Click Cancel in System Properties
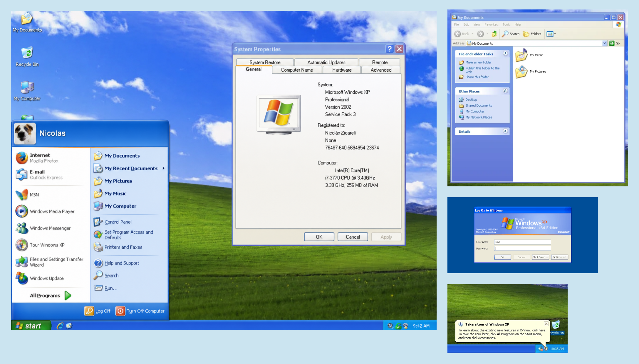Image resolution: width=639 pixels, height=364 pixels. point(353,237)
